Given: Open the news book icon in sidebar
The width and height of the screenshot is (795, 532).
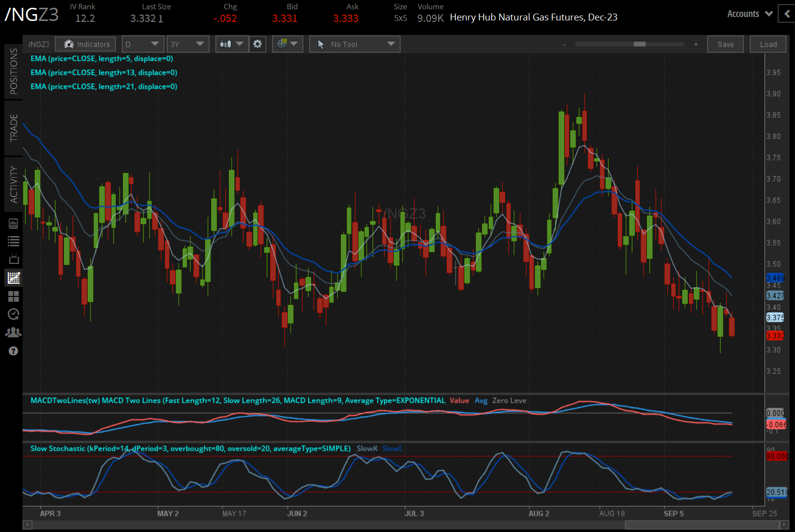Looking at the screenshot, I should [13, 223].
